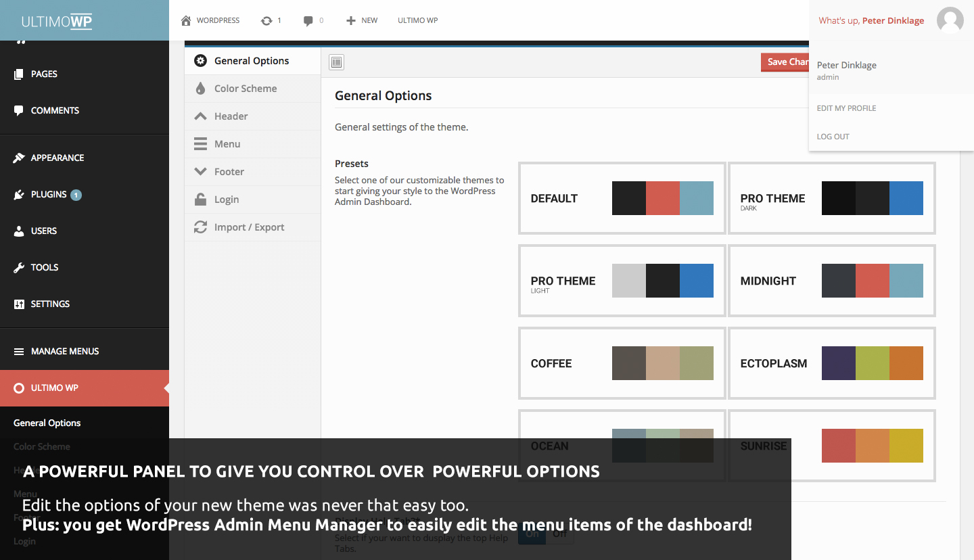Screen dimensions: 974x560
Task: Click the General Options gear icon
Action: pyautogui.click(x=200, y=61)
